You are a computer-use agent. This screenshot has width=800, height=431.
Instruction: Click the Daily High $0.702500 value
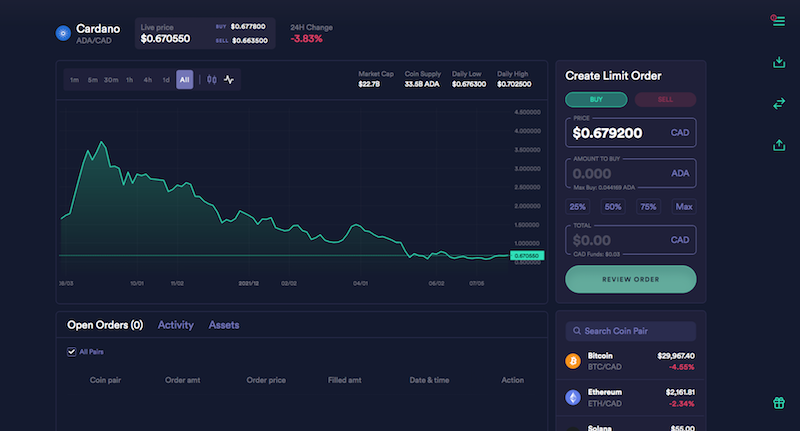pos(514,84)
